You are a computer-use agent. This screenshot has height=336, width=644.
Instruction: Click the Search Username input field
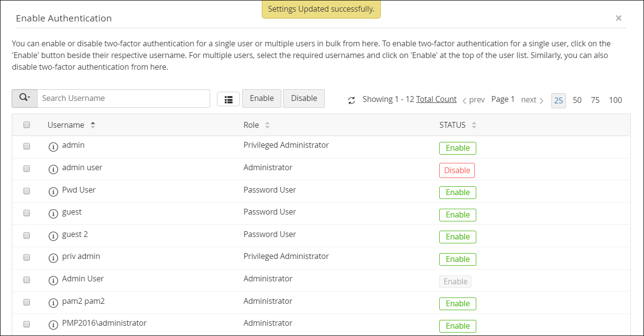[123, 98]
